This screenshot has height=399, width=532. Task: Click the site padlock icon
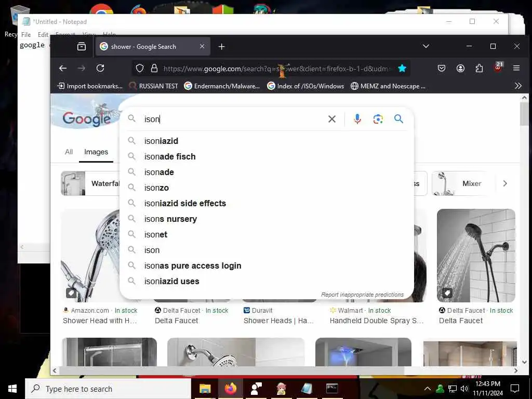[154, 68]
